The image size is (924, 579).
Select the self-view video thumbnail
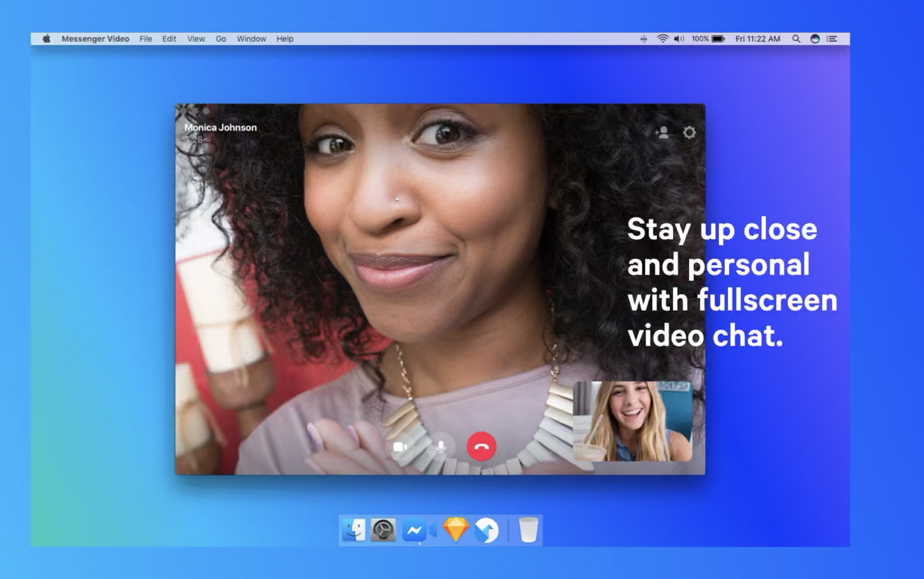click(633, 421)
